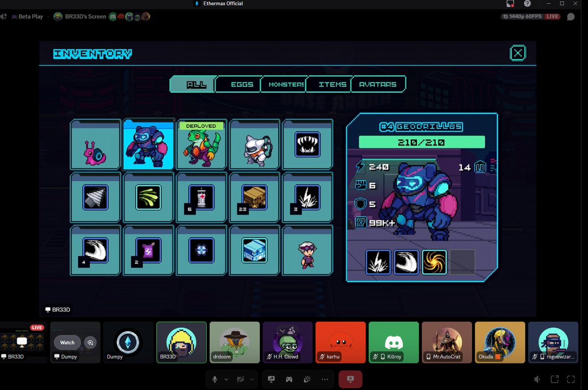This screenshot has width=588, height=390.
Task: Click the 210/210 health bar
Action: point(422,142)
